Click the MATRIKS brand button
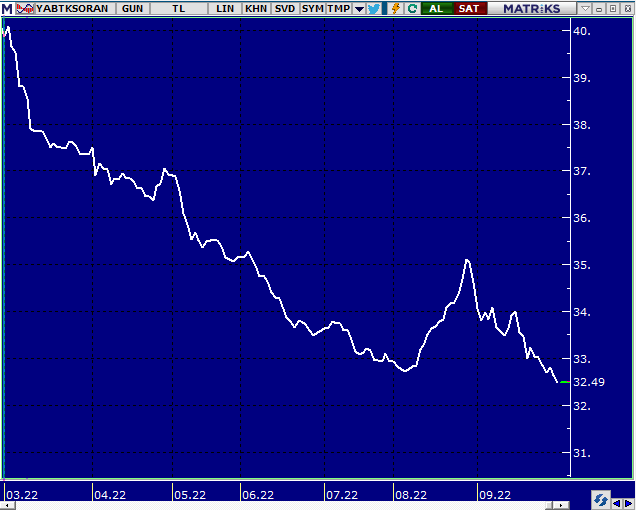Screen dimensions: 636x510 [532, 9]
